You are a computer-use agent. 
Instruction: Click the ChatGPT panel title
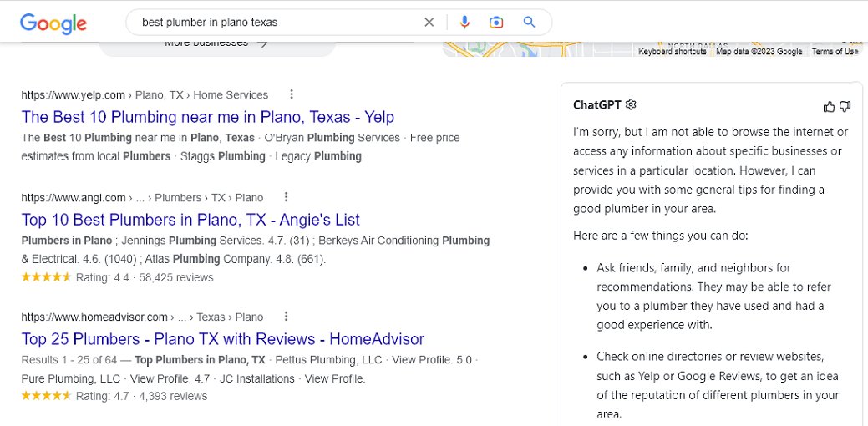(597, 104)
